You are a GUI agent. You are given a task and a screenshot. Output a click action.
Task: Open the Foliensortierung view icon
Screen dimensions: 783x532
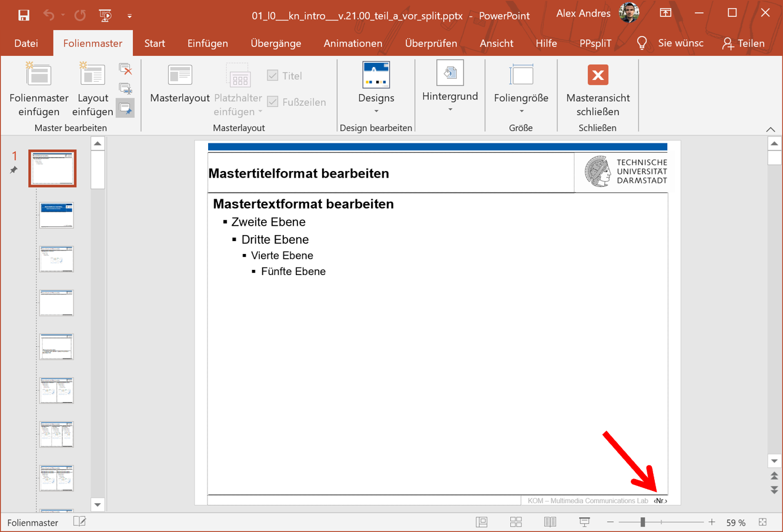pos(516,521)
